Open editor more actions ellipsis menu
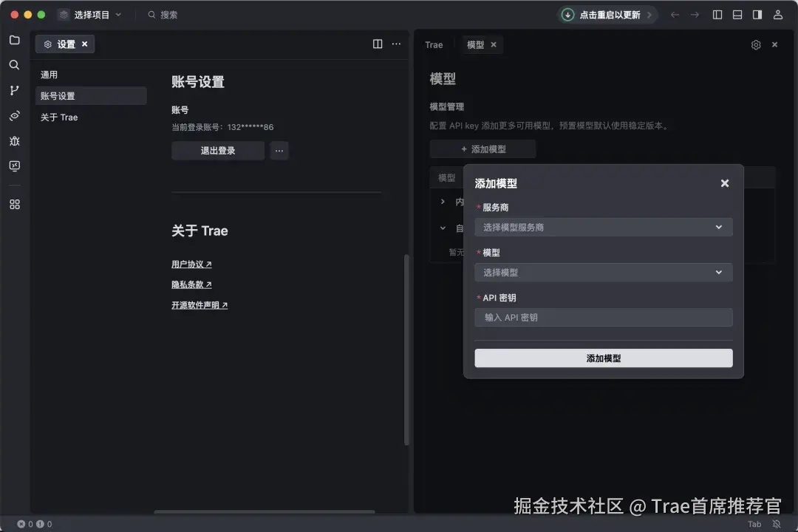Image resolution: width=798 pixels, height=532 pixels. click(396, 44)
